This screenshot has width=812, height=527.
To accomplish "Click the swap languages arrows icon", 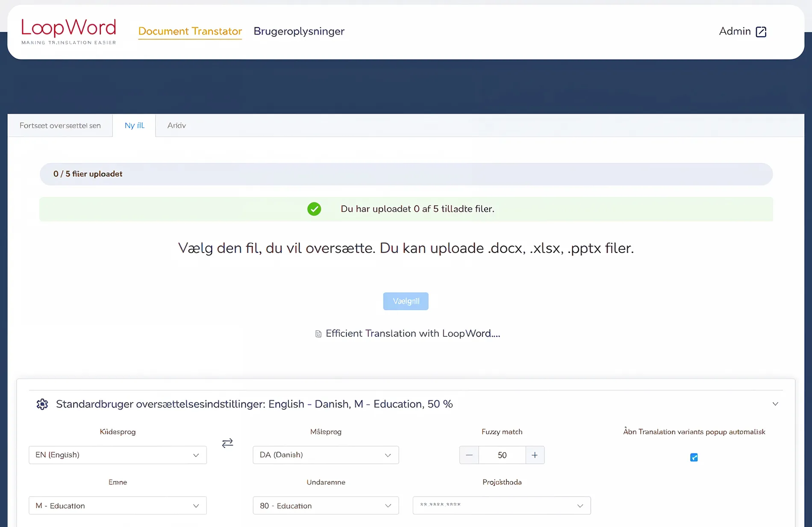I will pos(227,443).
